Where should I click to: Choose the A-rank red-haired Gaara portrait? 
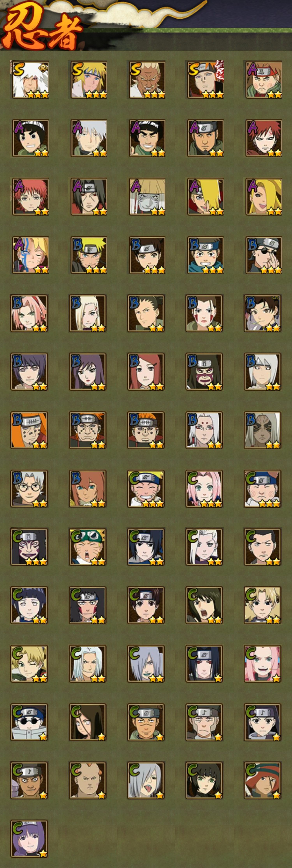pyautogui.click(x=263, y=138)
